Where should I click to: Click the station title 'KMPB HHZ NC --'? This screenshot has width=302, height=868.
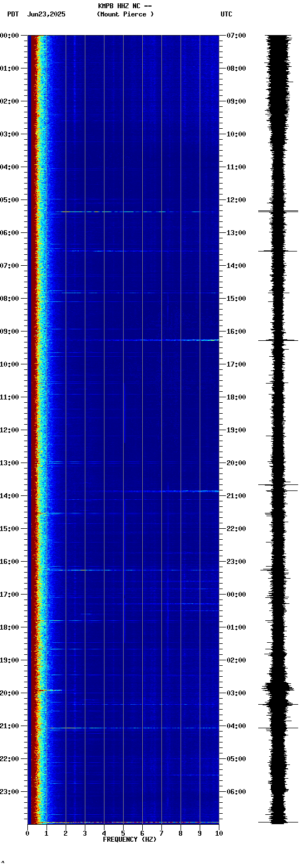tap(125, 6)
